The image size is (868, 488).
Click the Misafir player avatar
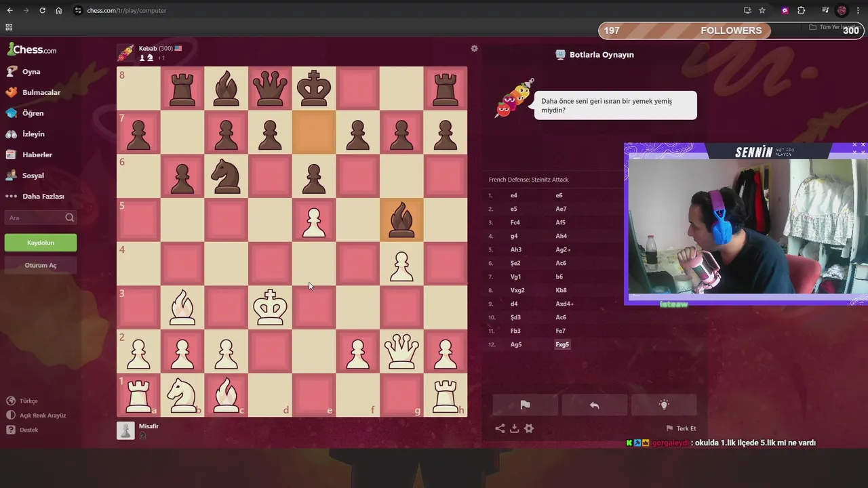click(125, 430)
